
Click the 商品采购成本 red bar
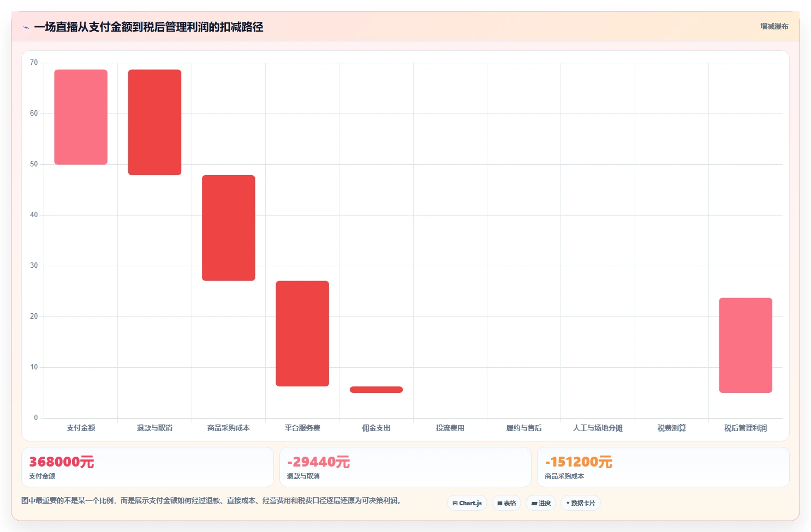[x=229, y=228]
